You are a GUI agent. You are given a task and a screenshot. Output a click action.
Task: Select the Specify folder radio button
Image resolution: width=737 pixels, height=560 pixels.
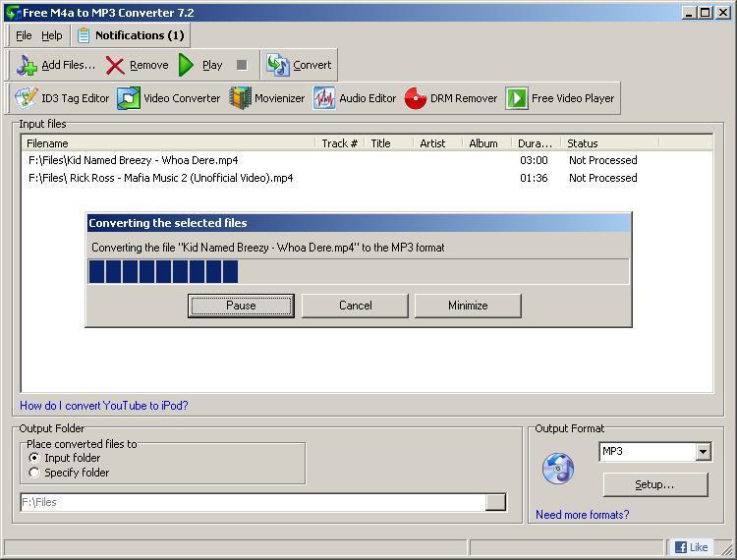pos(35,473)
